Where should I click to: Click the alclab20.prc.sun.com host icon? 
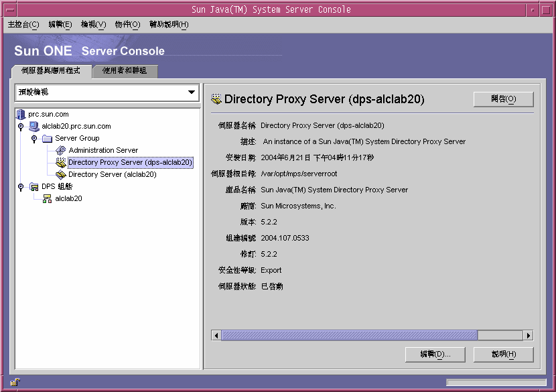[x=34, y=126]
